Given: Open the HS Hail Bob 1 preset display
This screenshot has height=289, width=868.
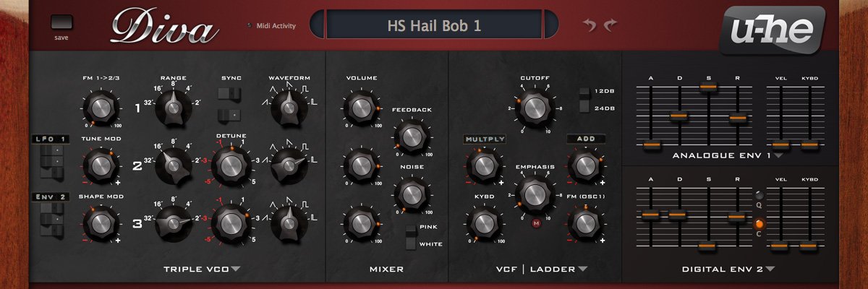Looking at the screenshot, I should (434, 27).
